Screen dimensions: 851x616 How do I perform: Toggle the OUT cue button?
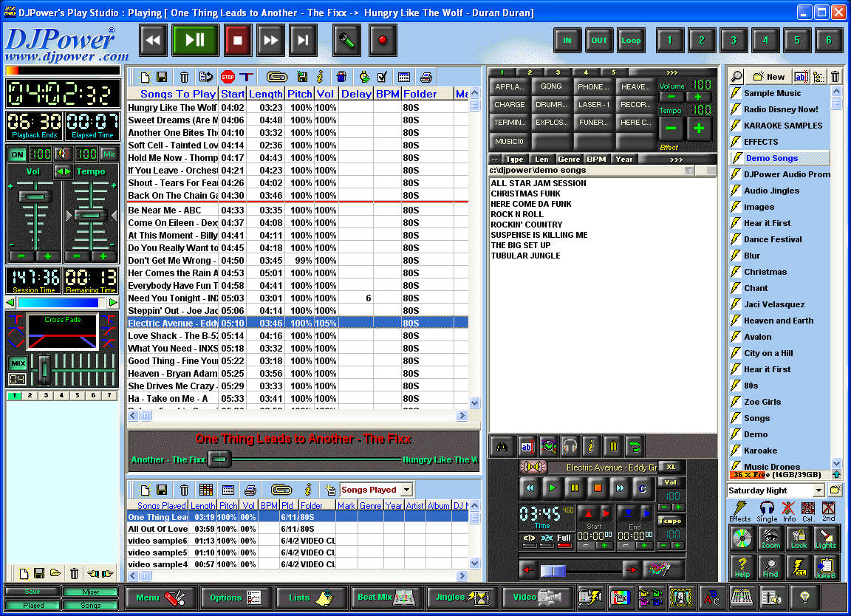599,40
